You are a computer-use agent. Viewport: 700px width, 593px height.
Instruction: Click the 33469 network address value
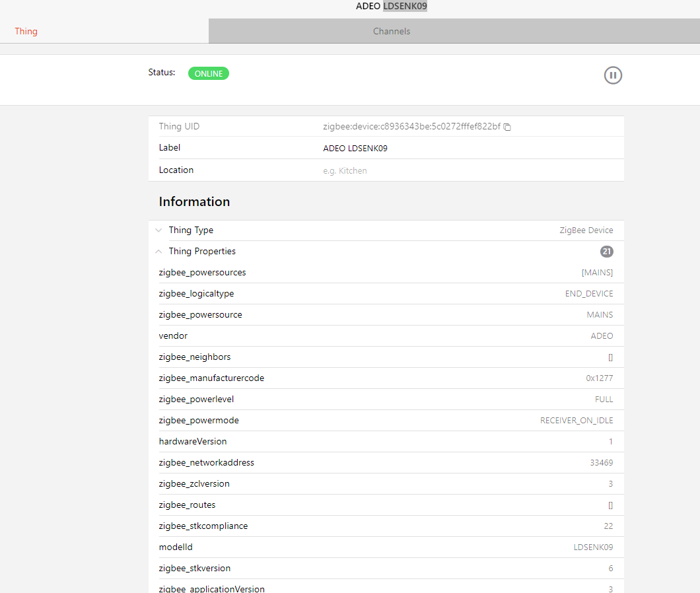pos(602,463)
